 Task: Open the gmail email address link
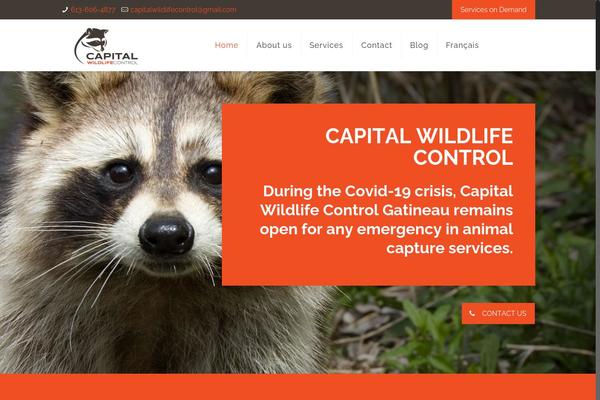coord(183,10)
